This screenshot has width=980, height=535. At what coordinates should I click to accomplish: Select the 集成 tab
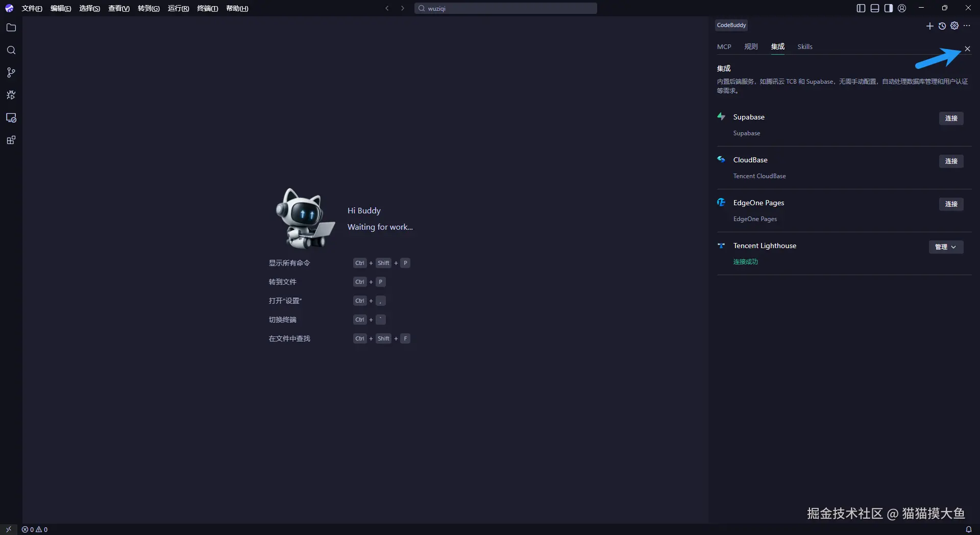point(777,46)
